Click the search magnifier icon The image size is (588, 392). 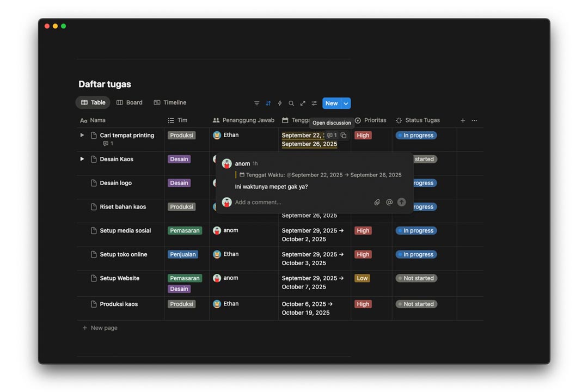pyautogui.click(x=291, y=103)
